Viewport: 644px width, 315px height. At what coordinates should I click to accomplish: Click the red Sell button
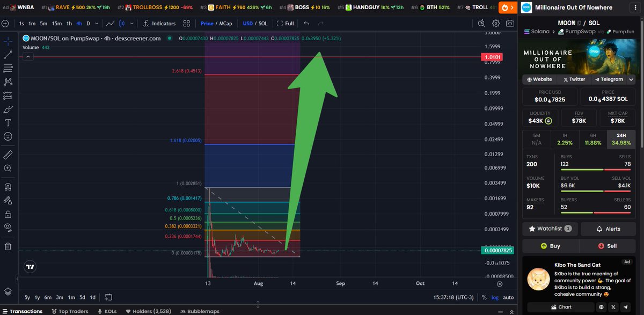click(x=608, y=246)
